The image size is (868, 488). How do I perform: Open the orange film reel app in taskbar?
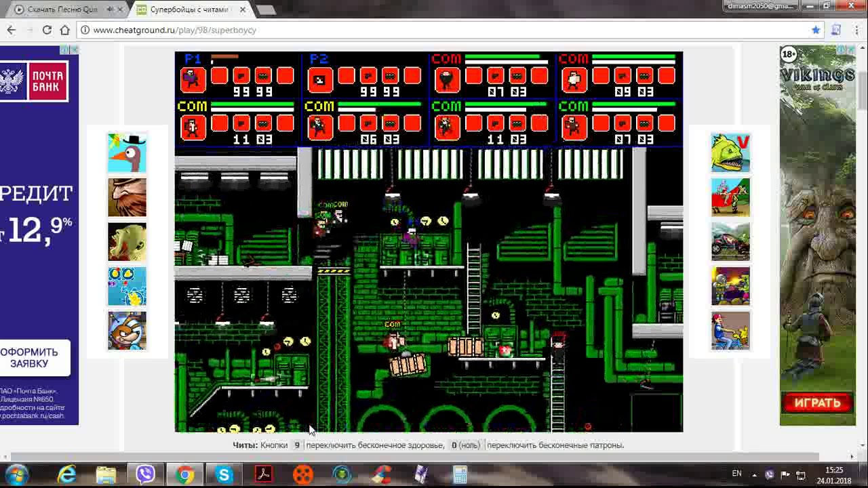tap(302, 474)
